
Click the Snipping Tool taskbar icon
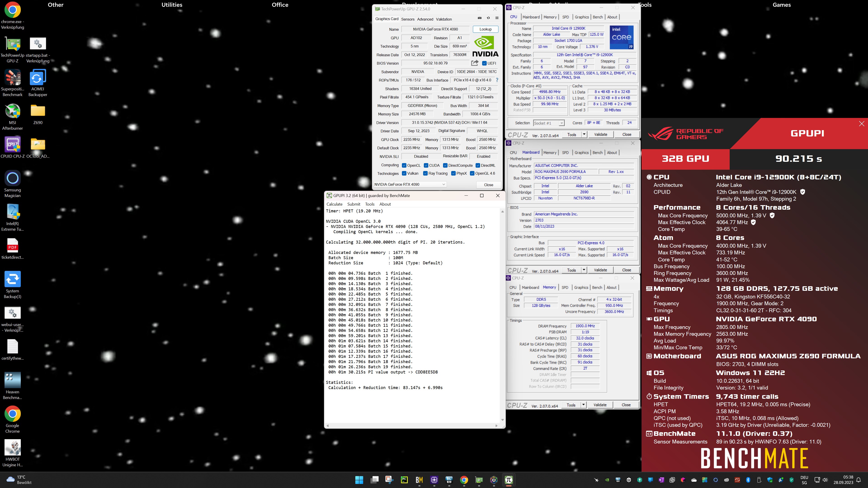tap(389, 480)
